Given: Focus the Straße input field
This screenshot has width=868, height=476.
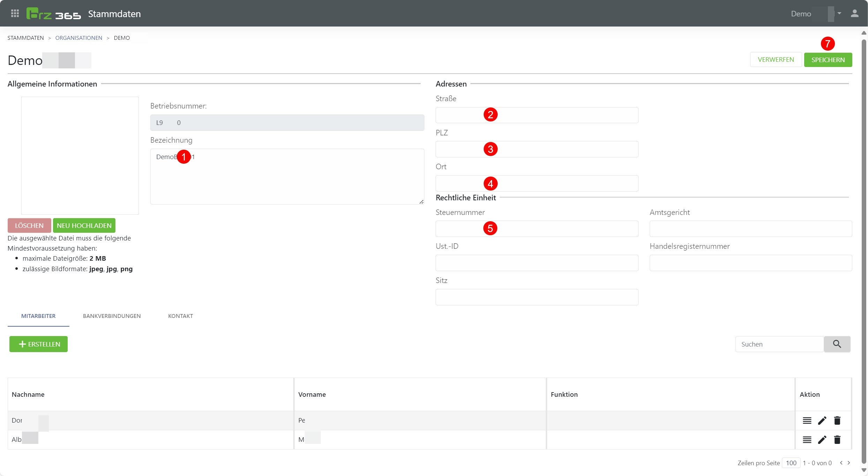Looking at the screenshot, I should tap(537, 115).
